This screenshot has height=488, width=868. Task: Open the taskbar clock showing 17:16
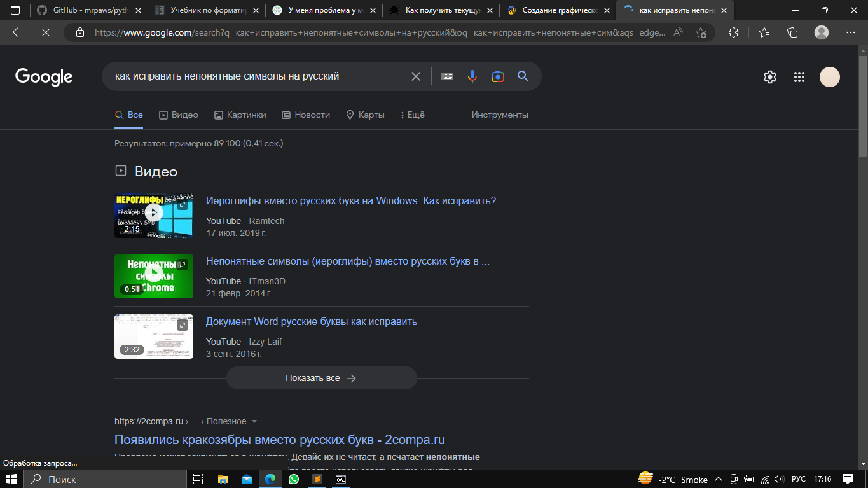pyautogui.click(x=822, y=479)
